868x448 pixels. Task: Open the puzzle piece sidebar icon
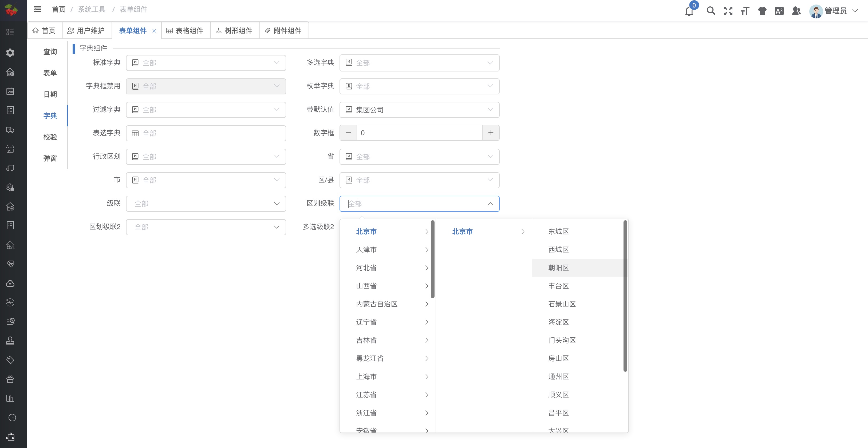(10, 437)
